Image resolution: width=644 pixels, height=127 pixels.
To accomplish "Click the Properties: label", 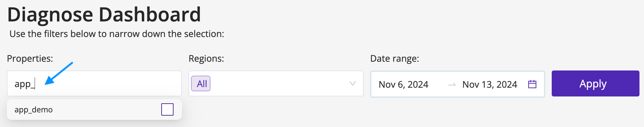I will tap(30, 58).
